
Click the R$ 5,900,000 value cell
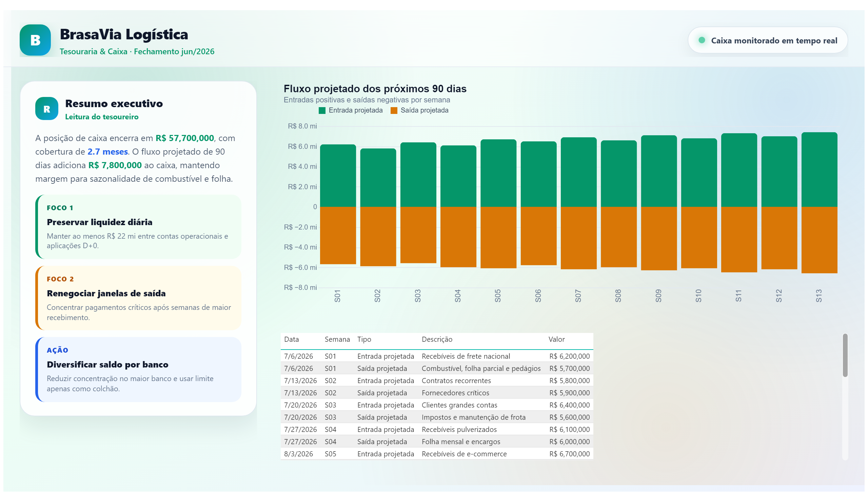pyautogui.click(x=570, y=393)
